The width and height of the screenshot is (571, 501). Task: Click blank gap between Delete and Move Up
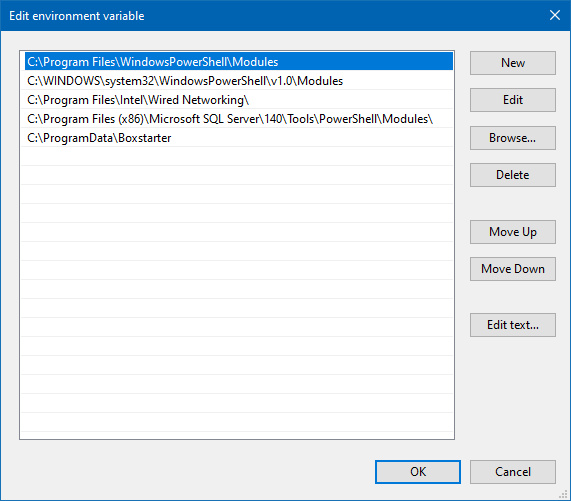point(513,203)
